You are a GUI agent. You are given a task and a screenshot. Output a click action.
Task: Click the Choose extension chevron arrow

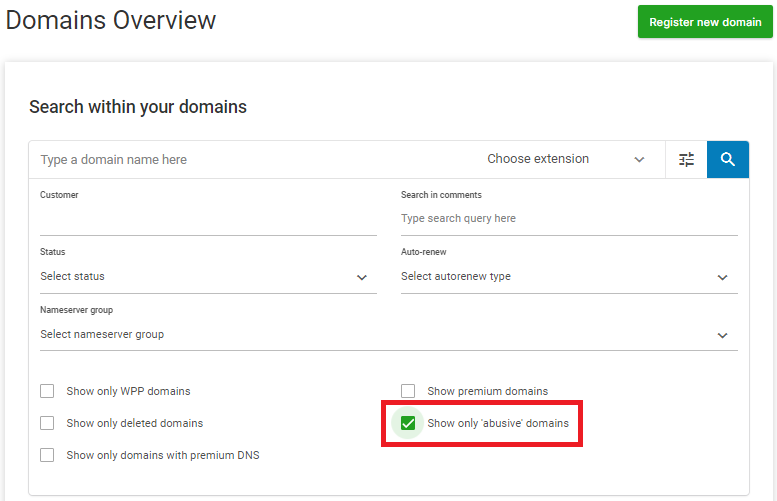[639, 160]
